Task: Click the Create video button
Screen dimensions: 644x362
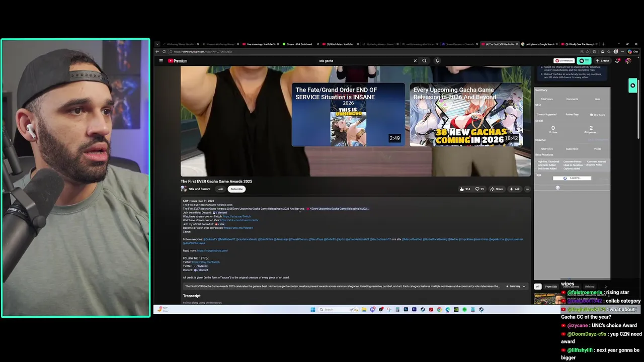Action: (602, 61)
